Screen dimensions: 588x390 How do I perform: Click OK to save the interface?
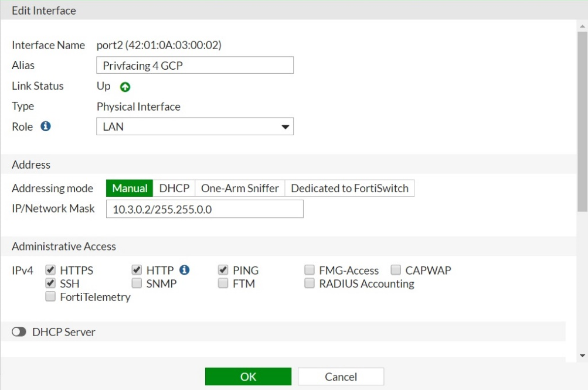pos(247,376)
